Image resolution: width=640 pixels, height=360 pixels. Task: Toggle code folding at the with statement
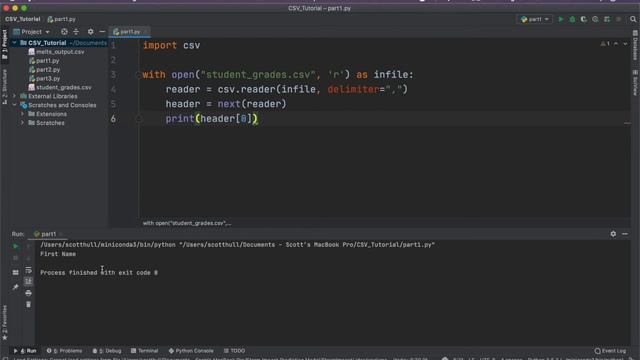click(x=138, y=75)
